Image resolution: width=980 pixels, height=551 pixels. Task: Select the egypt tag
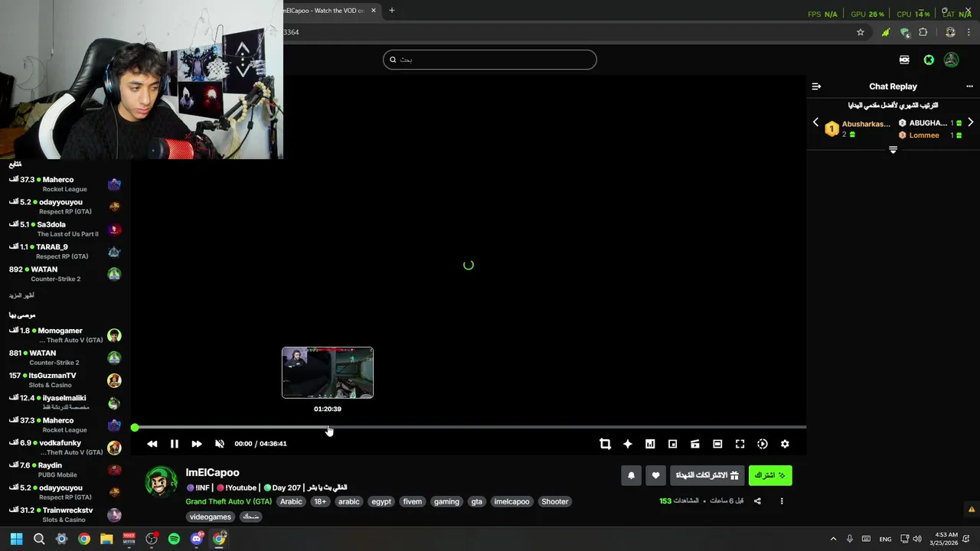pyautogui.click(x=381, y=502)
